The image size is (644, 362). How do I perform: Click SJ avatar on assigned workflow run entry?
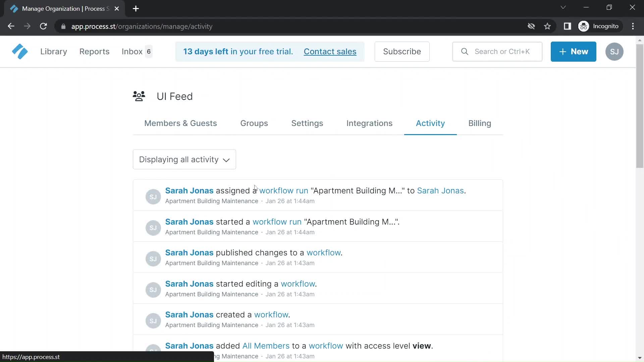tap(153, 197)
